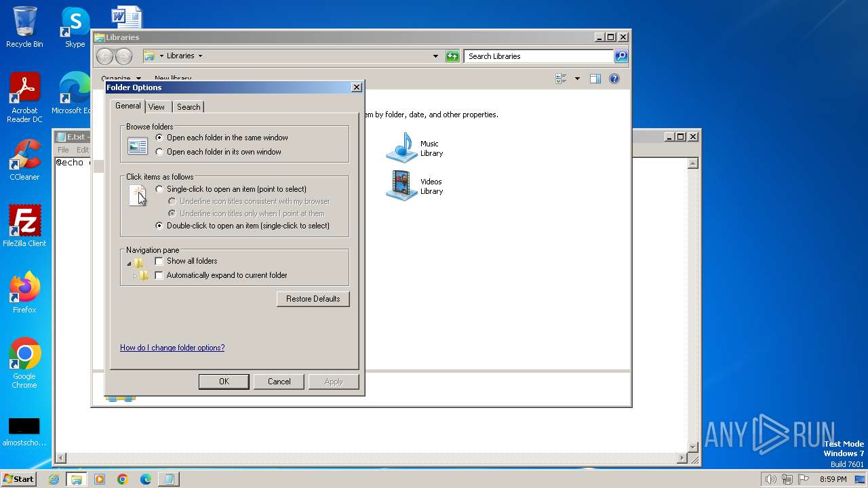Screen dimensions: 868x488
Task: Click the volume speaker tray icon
Action: pyautogui.click(x=770, y=479)
